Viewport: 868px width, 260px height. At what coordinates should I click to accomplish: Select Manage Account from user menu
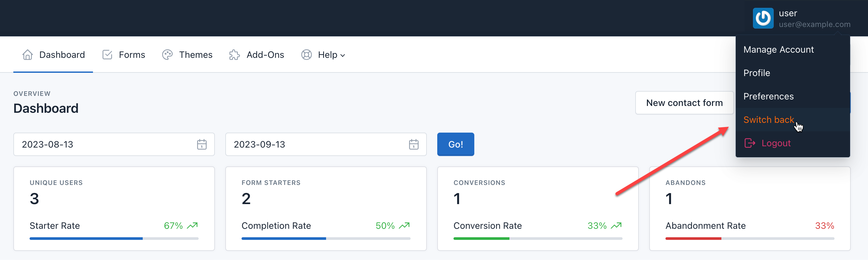click(778, 49)
